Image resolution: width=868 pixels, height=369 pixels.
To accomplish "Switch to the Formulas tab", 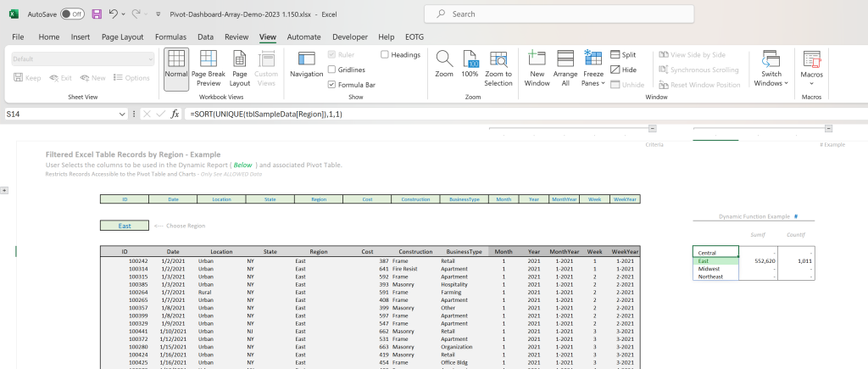I will (x=170, y=37).
